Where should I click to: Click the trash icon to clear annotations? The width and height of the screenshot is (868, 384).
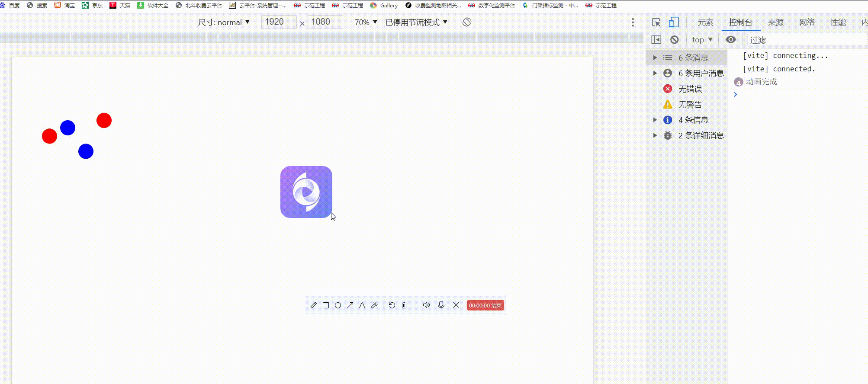tap(404, 305)
